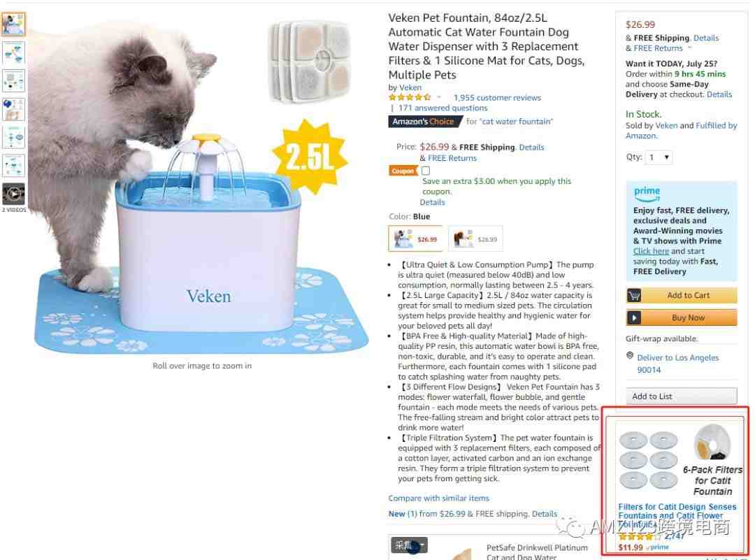Click the play arrow icon on Buy Now
Screen dimensions: 755x560
tap(634, 318)
